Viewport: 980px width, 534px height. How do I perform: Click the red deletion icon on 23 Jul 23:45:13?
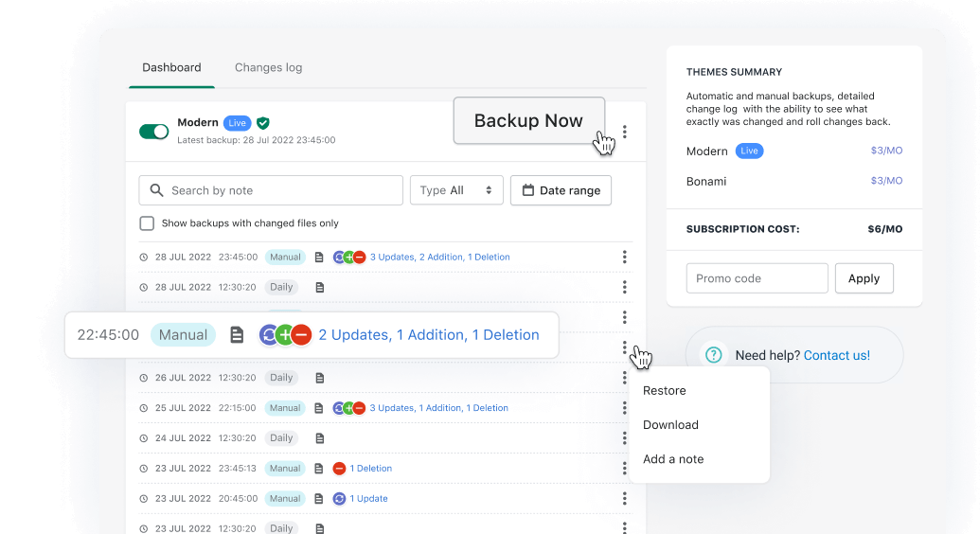[339, 469]
